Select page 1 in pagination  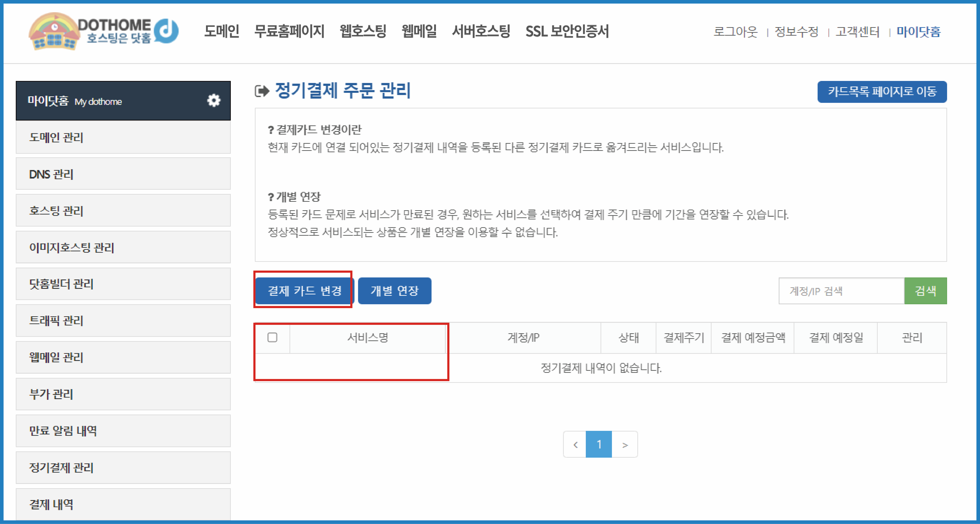[599, 444]
